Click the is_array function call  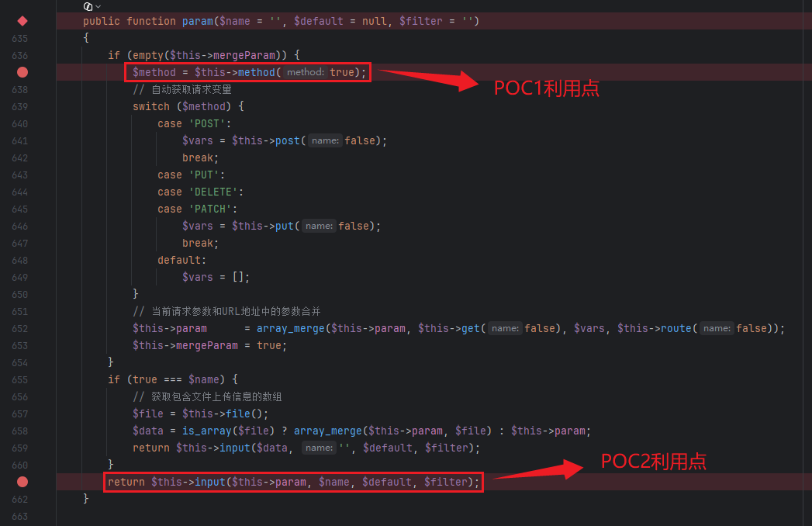[x=206, y=431]
